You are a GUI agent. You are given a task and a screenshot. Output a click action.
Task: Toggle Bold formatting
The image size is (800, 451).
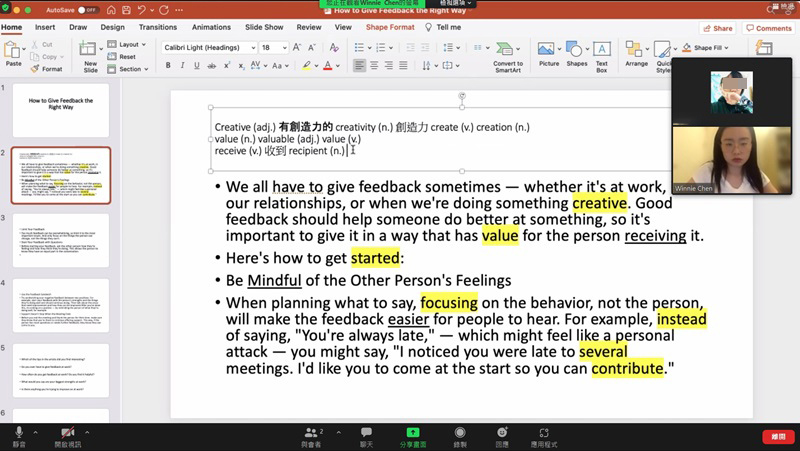168,66
